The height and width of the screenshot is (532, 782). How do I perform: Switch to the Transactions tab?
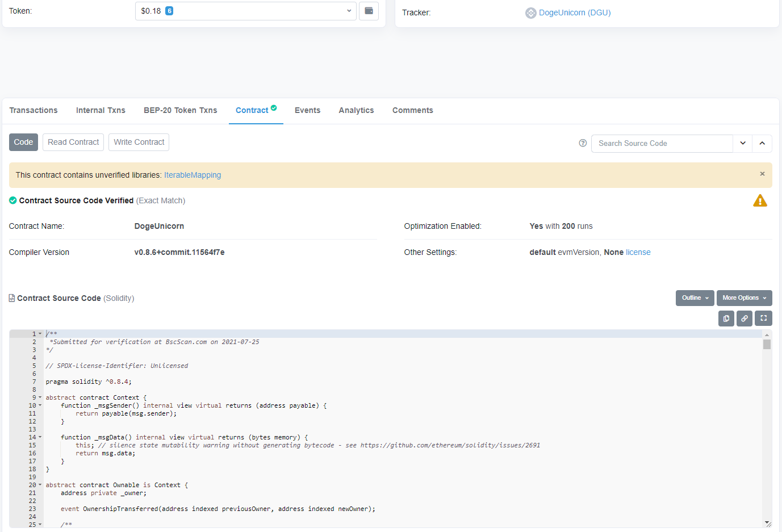click(34, 110)
